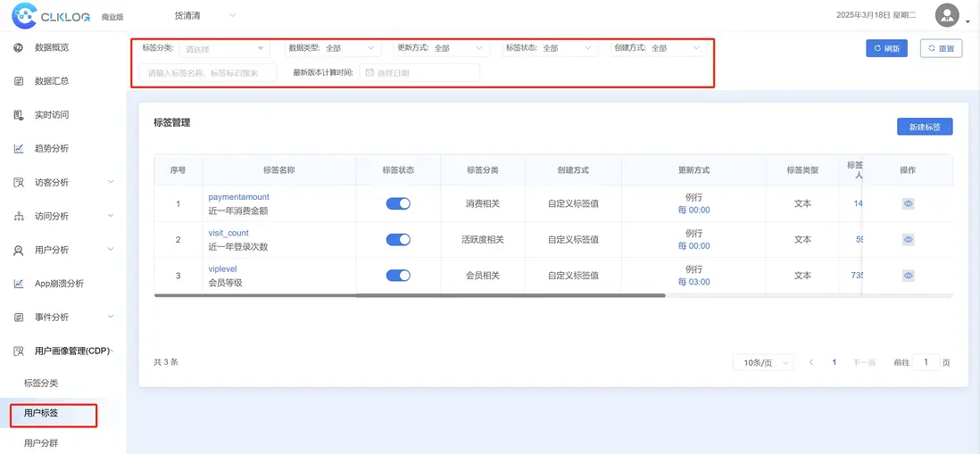Image resolution: width=980 pixels, height=454 pixels.
Task: View details of paymentamount tag eye icon
Action: pos(908,203)
